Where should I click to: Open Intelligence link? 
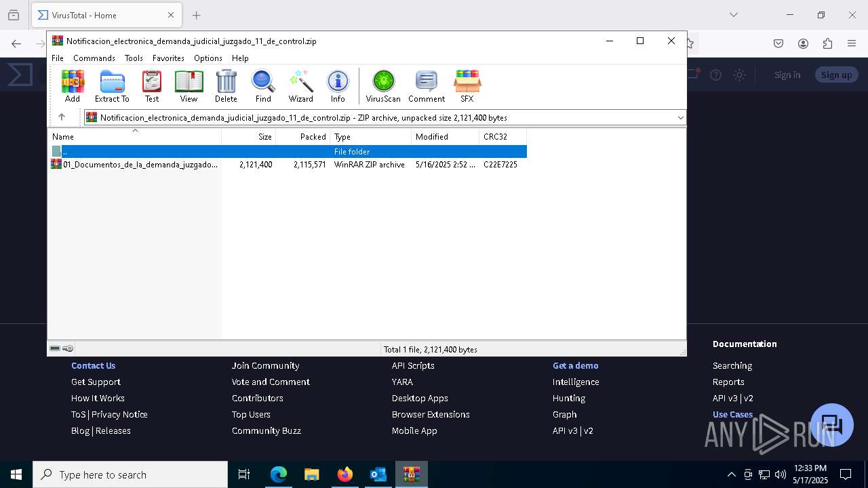coord(576,382)
